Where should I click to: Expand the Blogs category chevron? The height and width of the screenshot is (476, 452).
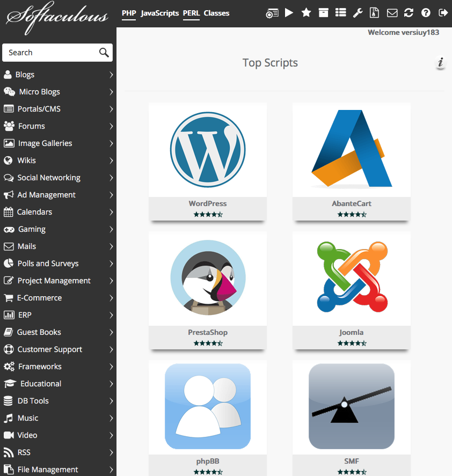coord(111,75)
